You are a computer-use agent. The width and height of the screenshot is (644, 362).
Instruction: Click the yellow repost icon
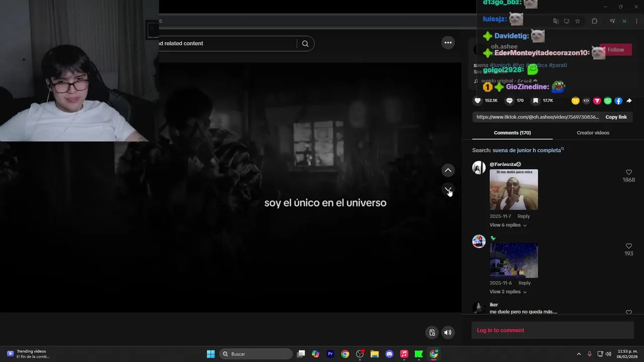click(576, 101)
